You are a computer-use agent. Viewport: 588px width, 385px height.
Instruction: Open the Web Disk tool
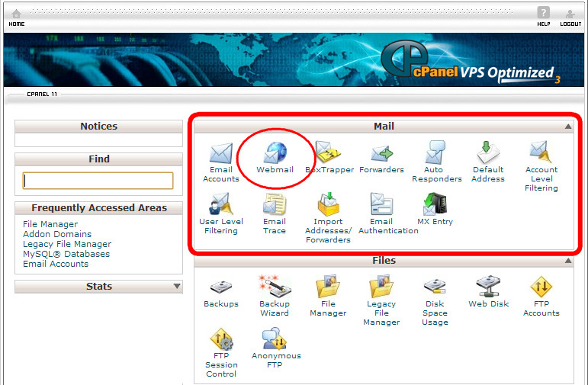pyautogui.click(x=488, y=287)
